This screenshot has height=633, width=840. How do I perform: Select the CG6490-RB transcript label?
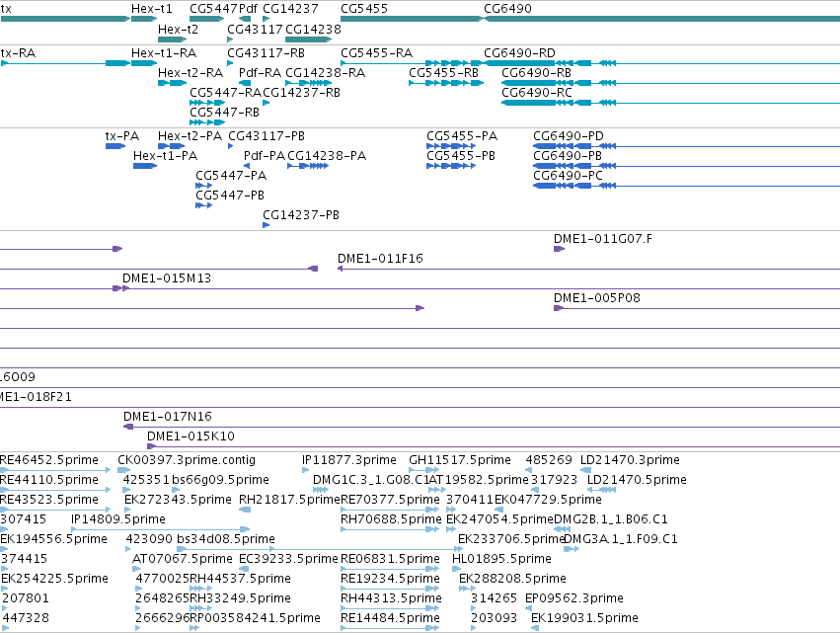536,72
